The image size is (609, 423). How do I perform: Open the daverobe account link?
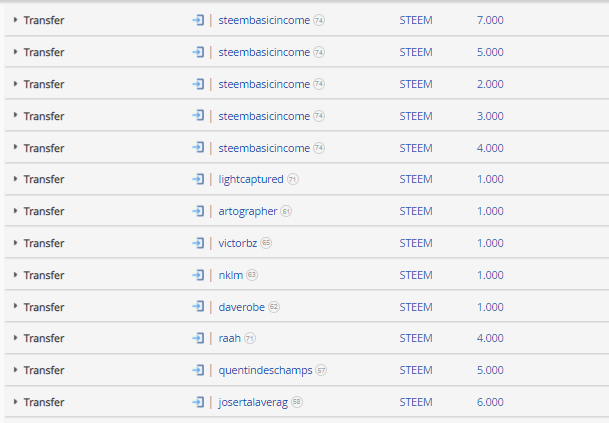(x=242, y=307)
